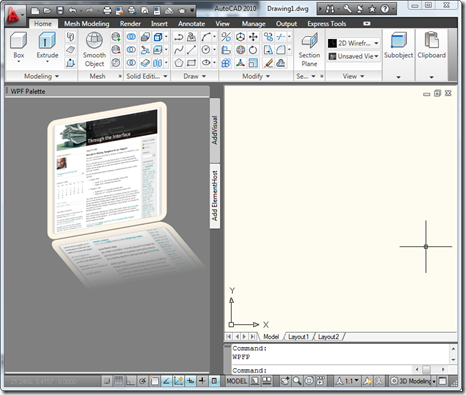The height and width of the screenshot is (395, 466).
Task: Select the Layout2 drawing tab
Action: tap(328, 337)
